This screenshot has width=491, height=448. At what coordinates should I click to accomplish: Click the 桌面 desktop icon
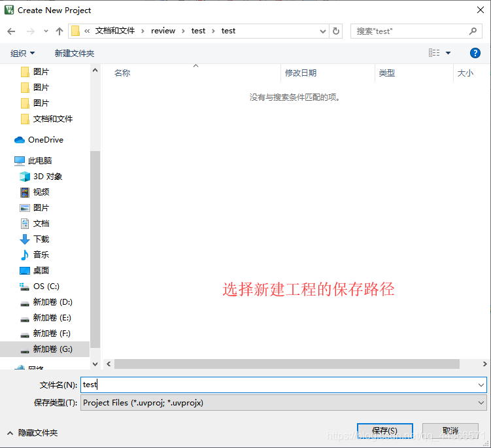[x=25, y=271]
